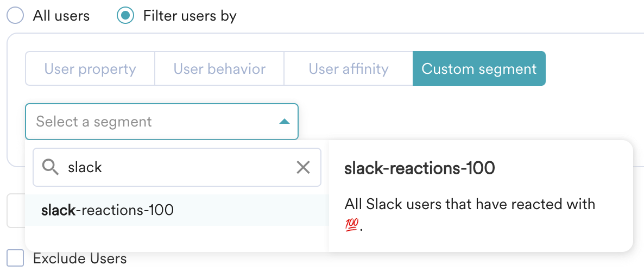Open the Select a segment dropdown
This screenshot has height=278, width=644.
coord(161,122)
